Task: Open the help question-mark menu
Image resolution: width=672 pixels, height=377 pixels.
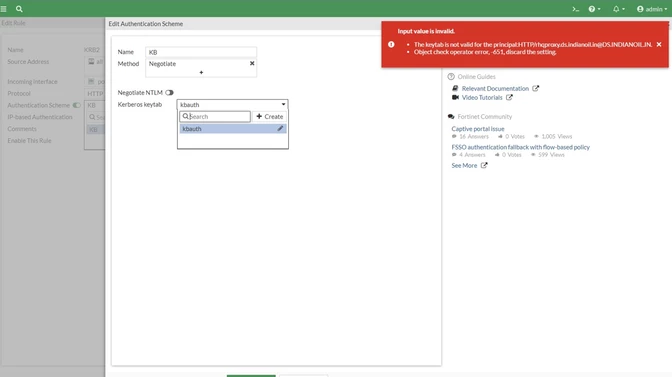Action: coord(594,9)
